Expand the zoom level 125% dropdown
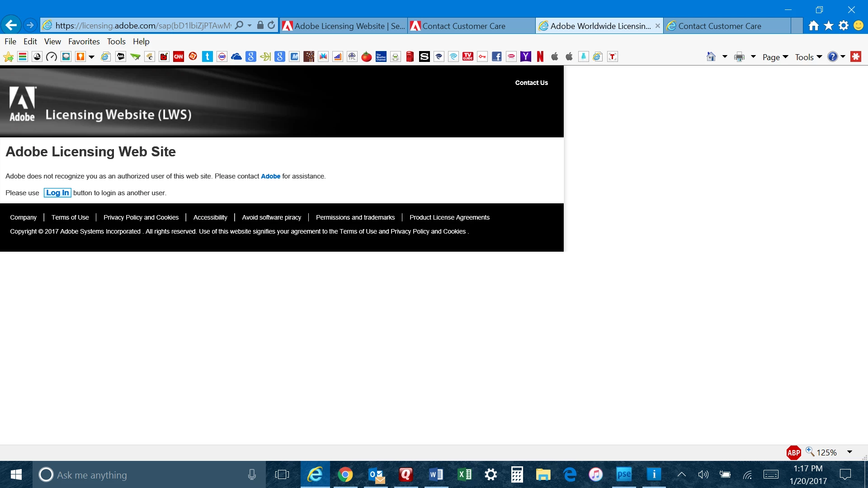Screen dimensions: 868x488 pyautogui.click(x=849, y=452)
